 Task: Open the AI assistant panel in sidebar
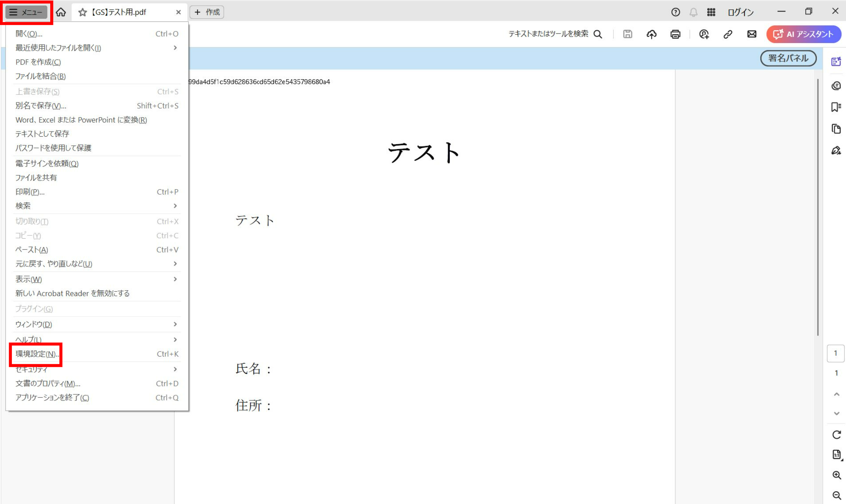pyautogui.click(x=836, y=62)
